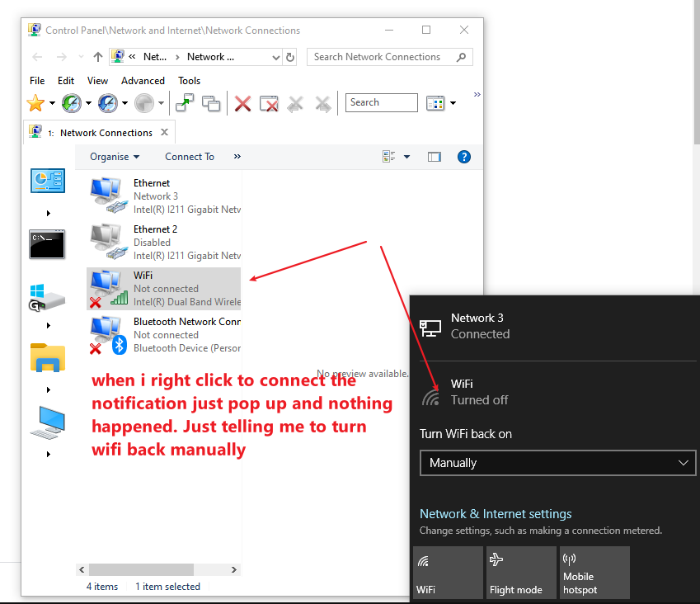Open the Manually dropdown for WiFi
This screenshot has height=604, width=700.
[x=557, y=463]
